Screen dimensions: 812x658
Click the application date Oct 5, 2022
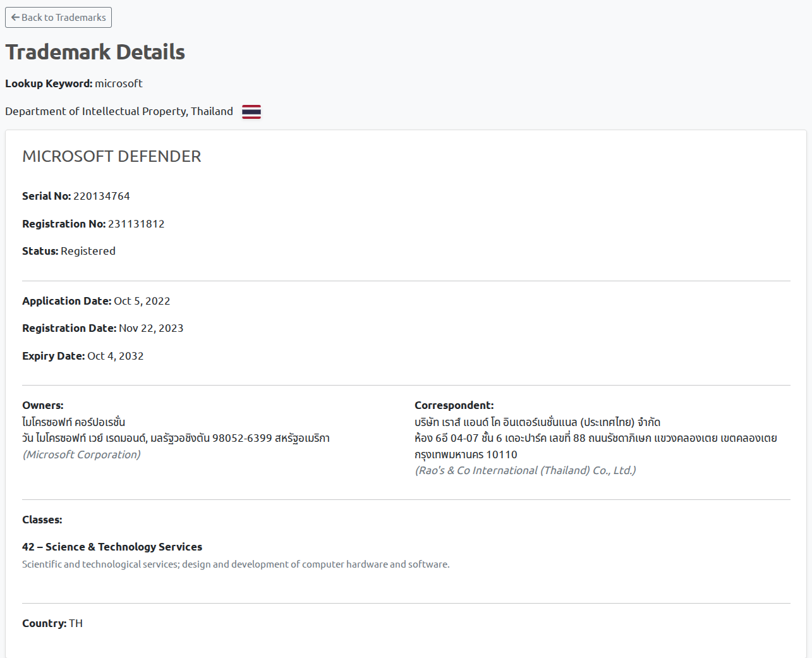(142, 301)
